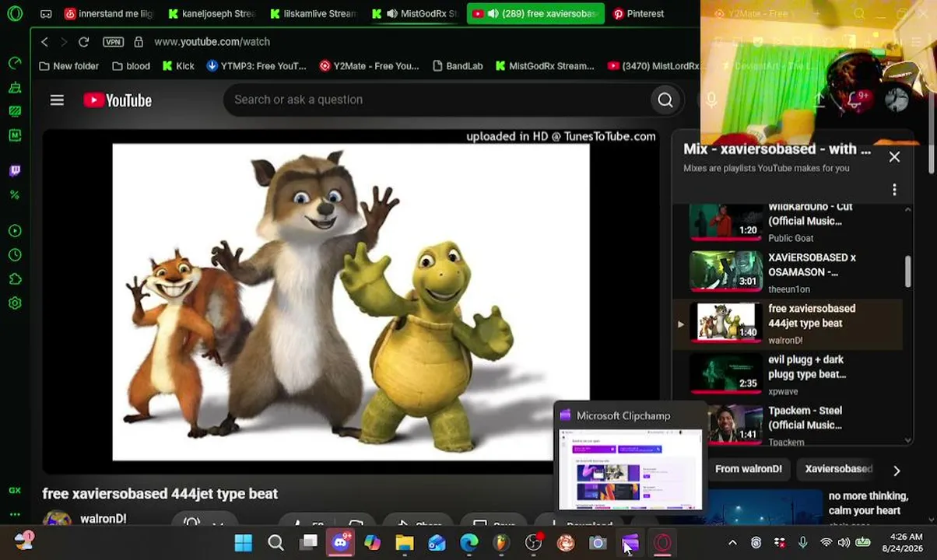Open the 4:26 AM clock and date
This screenshot has width=937, height=560.
tap(906, 542)
